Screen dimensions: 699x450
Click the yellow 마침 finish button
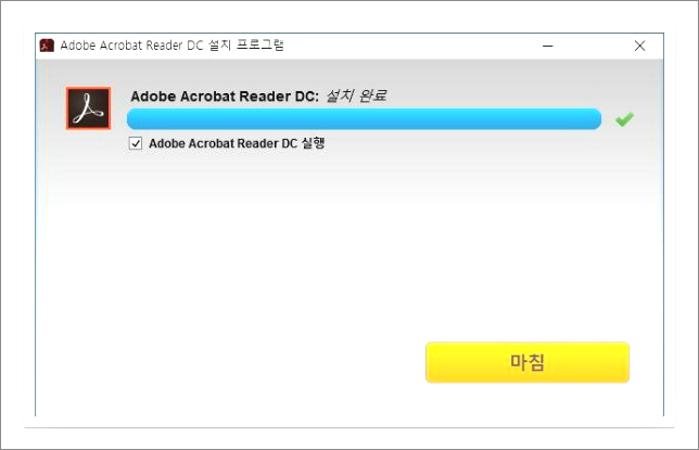(x=527, y=362)
